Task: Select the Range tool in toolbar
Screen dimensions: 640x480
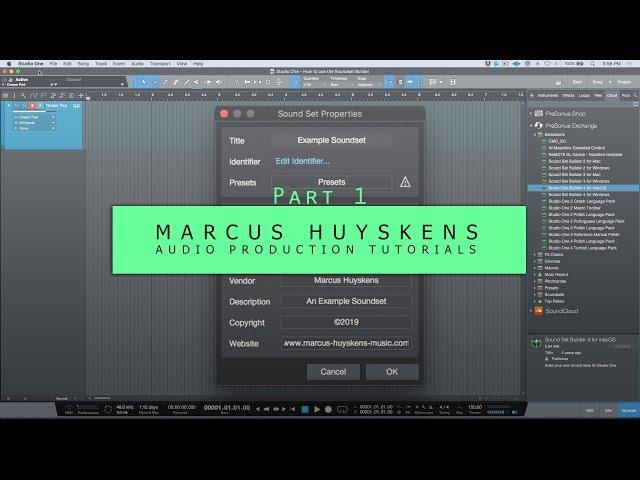Action: pyautogui.click(x=154, y=82)
